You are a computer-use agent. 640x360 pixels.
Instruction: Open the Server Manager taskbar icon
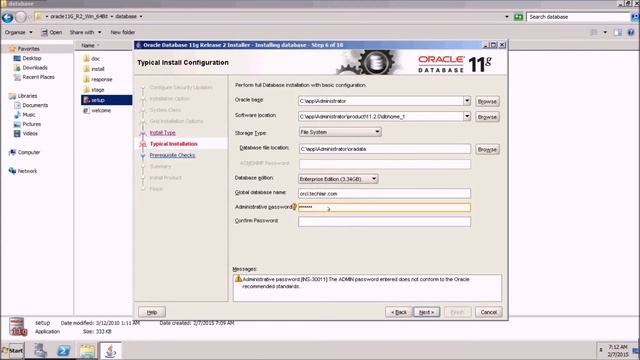point(40,350)
